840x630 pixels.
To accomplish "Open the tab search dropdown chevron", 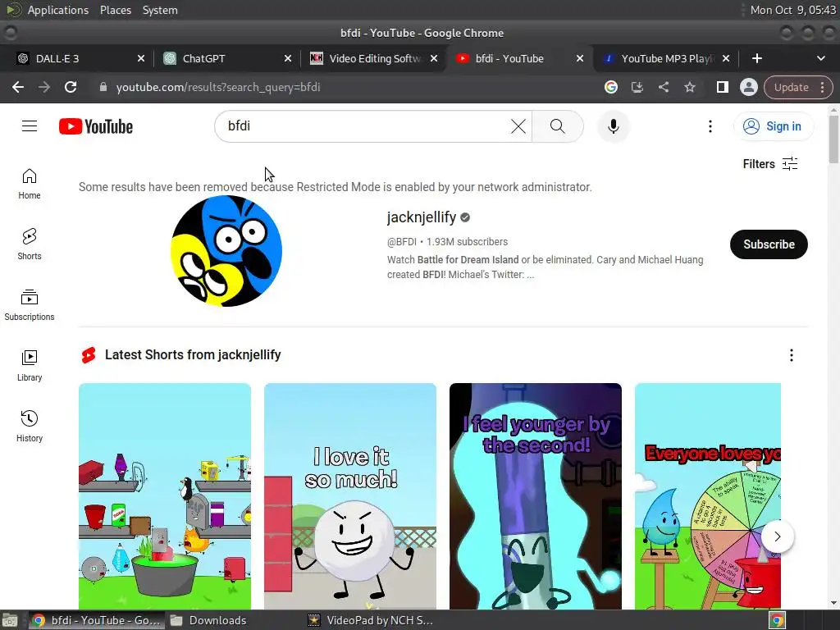I will point(820,58).
